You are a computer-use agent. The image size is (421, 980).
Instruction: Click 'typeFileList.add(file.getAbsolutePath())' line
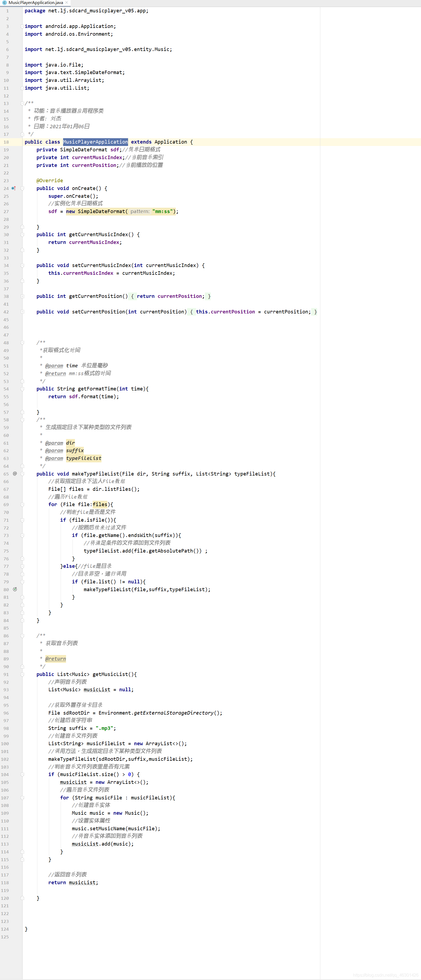pos(146,551)
